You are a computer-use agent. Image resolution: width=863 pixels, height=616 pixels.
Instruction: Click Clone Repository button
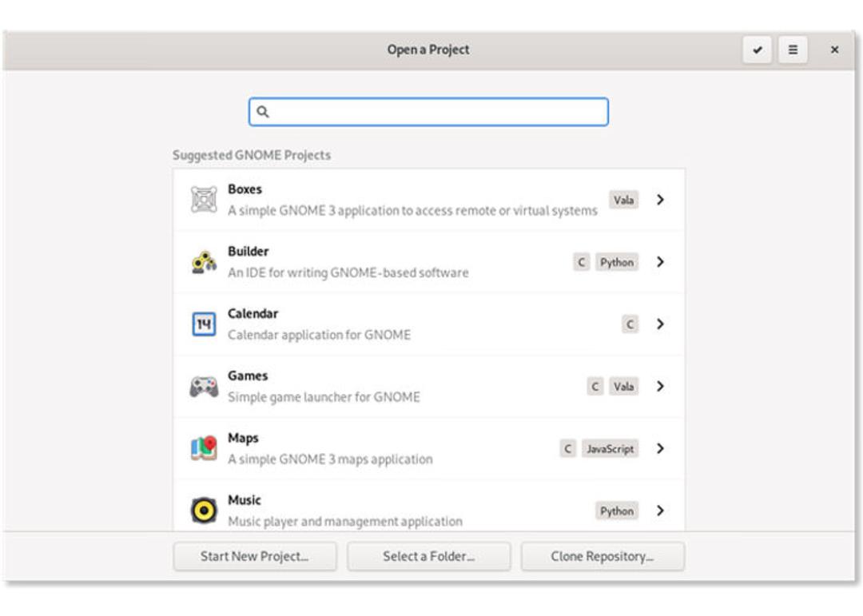(603, 557)
